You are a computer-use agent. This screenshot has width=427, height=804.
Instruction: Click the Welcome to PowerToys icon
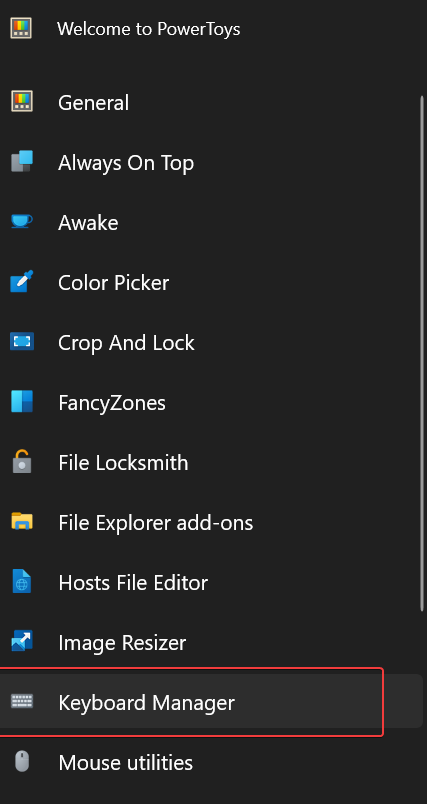[x=21, y=28]
